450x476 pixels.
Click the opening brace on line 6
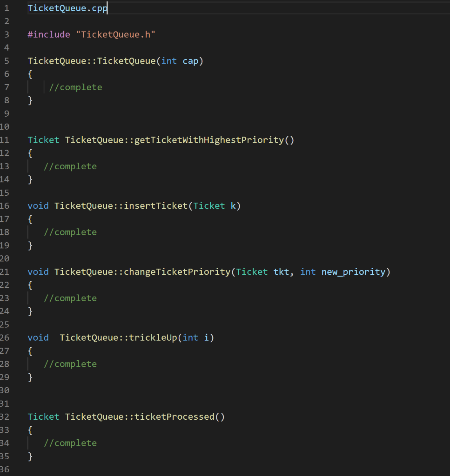30,74
